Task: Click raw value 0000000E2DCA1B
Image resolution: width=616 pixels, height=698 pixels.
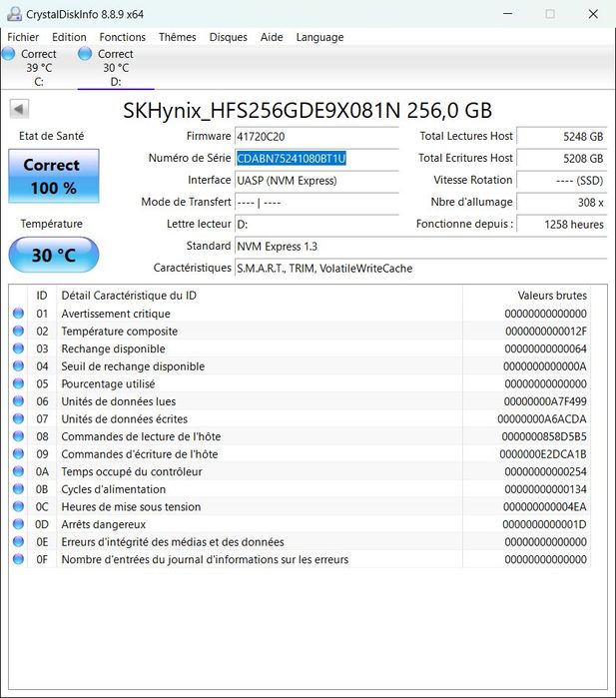Action: pyautogui.click(x=543, y=454)
